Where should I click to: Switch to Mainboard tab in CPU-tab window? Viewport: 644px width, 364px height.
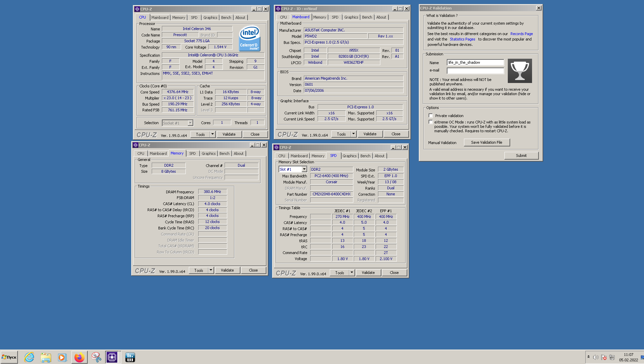tap(160, 18)
